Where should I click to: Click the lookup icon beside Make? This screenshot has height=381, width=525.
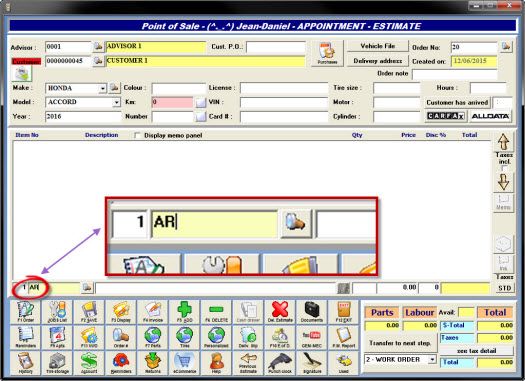point(114,88)
